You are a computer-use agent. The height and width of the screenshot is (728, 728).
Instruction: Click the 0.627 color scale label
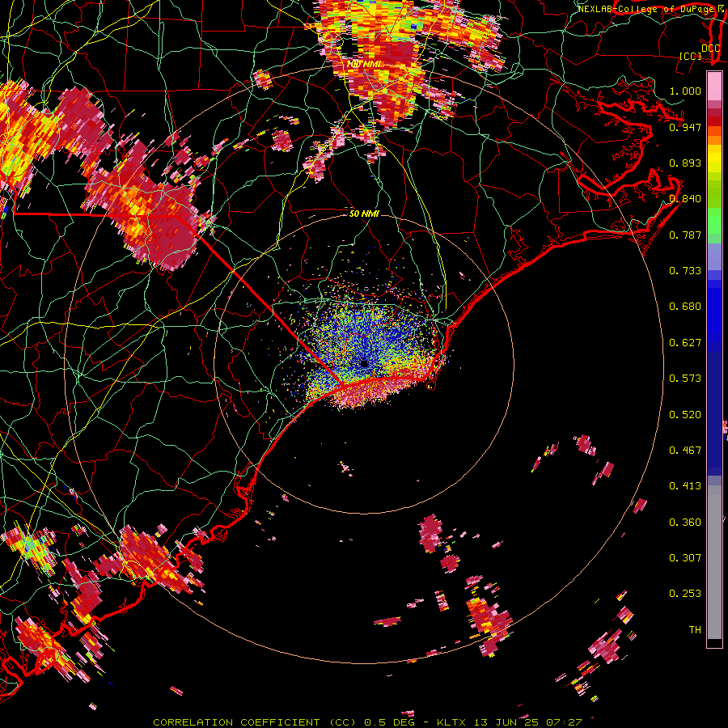685,343
